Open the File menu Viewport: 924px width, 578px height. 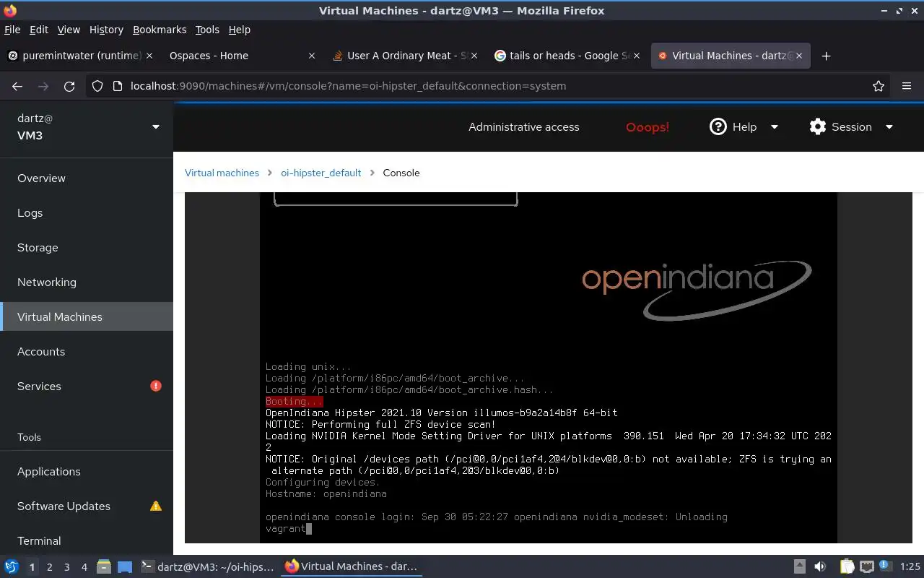tap(12, 30)
